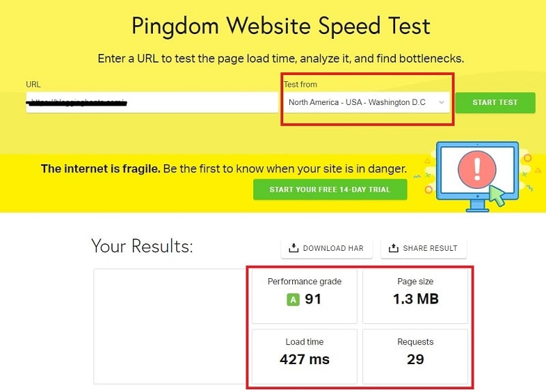The height and width of the screenshot is (392, 546).
Task: Click the download icon beside Download HAR
Action: coord(293,248)
